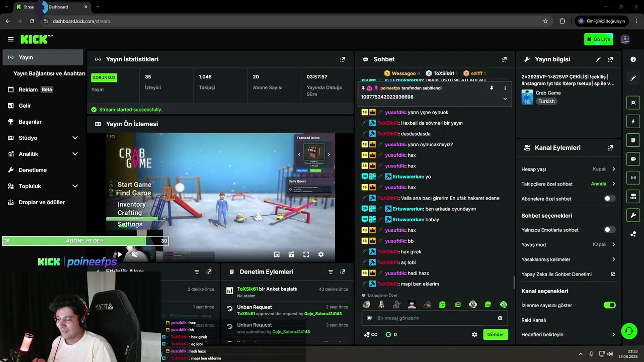644x362 pixels.
Task: Expand the Stüdyo sidebar menu
Action: [75, 138]
